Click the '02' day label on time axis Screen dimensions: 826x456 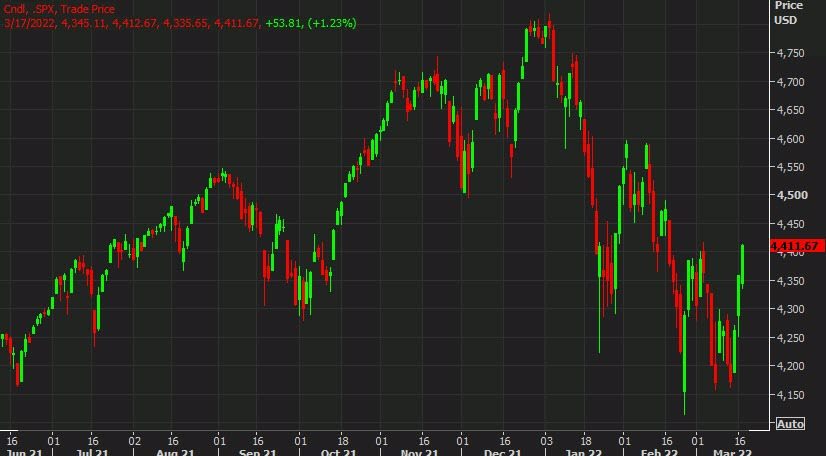(x=135, y=441)
